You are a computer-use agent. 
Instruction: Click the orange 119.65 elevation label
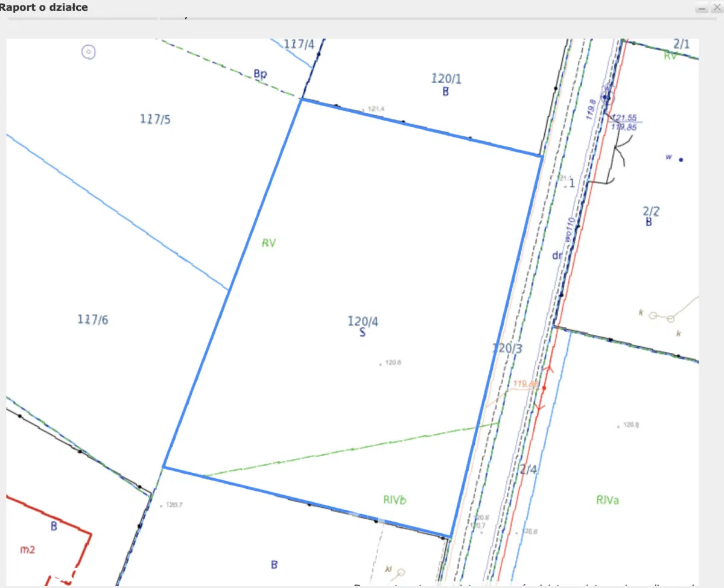point(525,384)
